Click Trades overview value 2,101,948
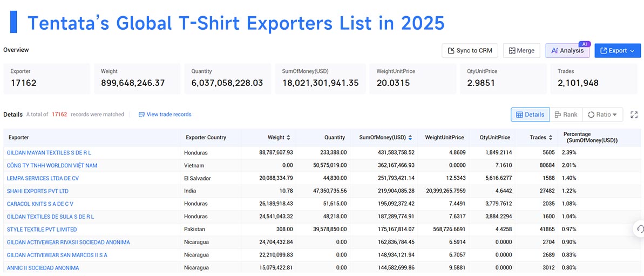 578,83
